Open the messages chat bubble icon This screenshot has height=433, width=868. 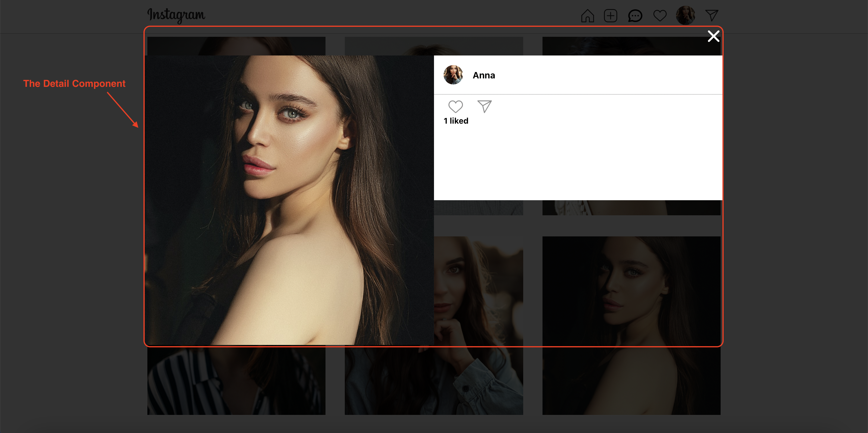(x=635, y=16)
